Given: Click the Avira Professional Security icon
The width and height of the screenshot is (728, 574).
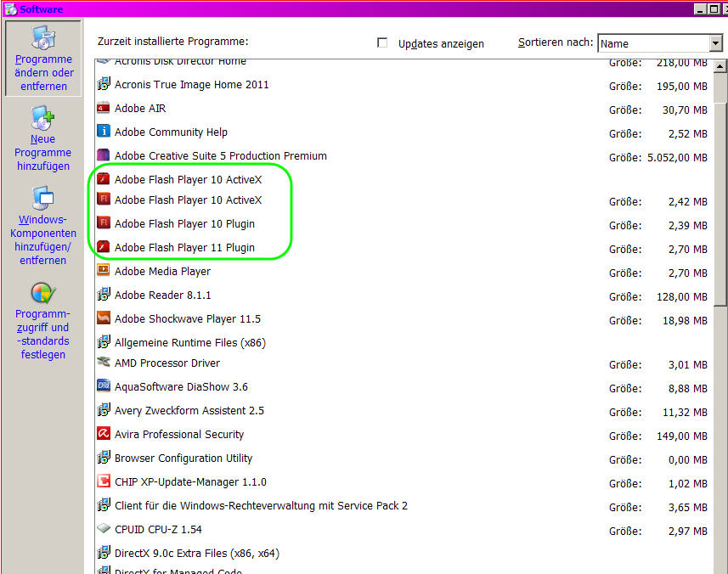Looking at the screenshot, I should 104,433.
